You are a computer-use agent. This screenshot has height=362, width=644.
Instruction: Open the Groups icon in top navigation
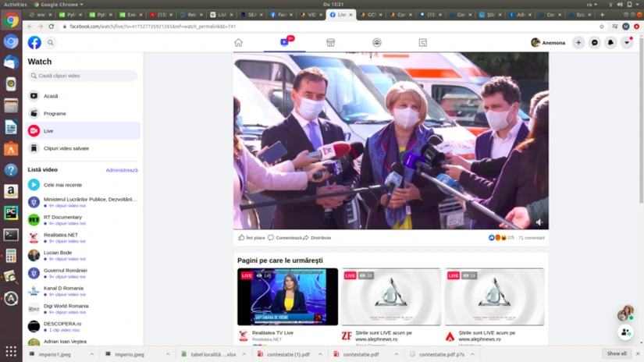(x=376, y=43)
